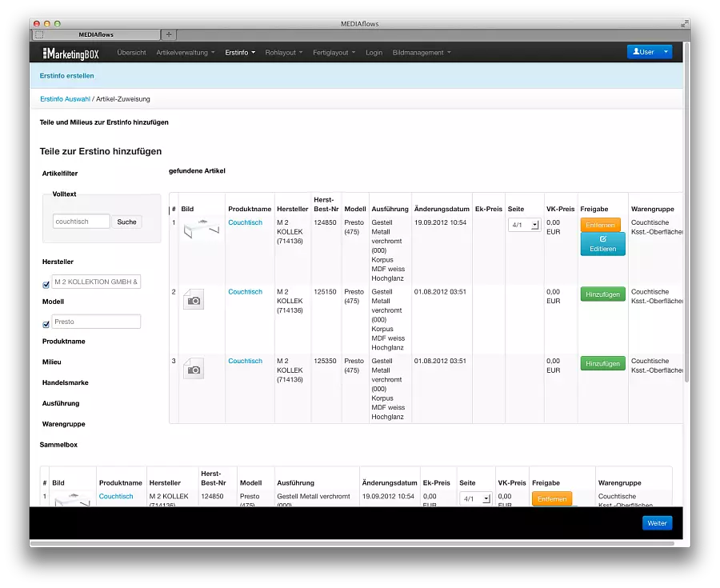Click camera placeholder image in row 2

pos(194,300)
